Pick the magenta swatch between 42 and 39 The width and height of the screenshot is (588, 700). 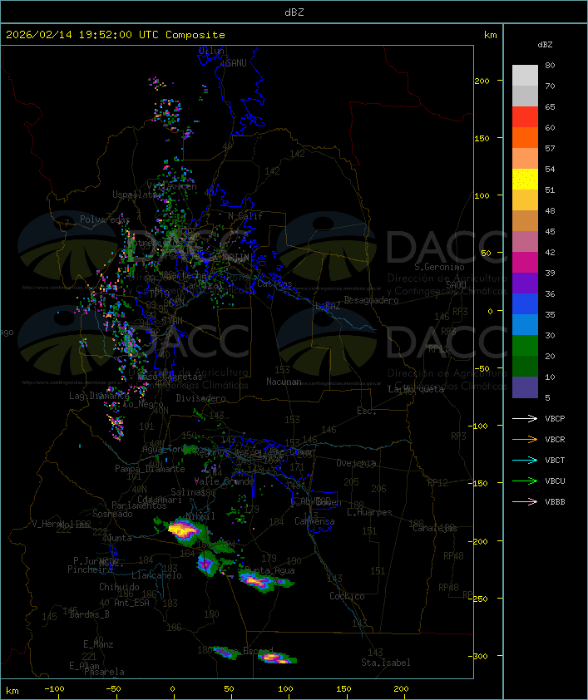(x=525, y=263)
